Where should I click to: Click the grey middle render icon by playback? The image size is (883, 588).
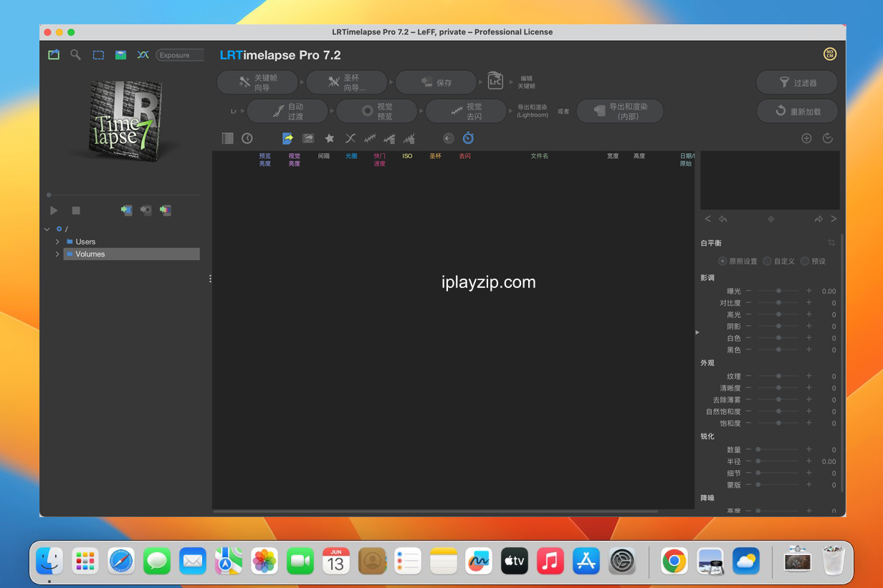146,211
